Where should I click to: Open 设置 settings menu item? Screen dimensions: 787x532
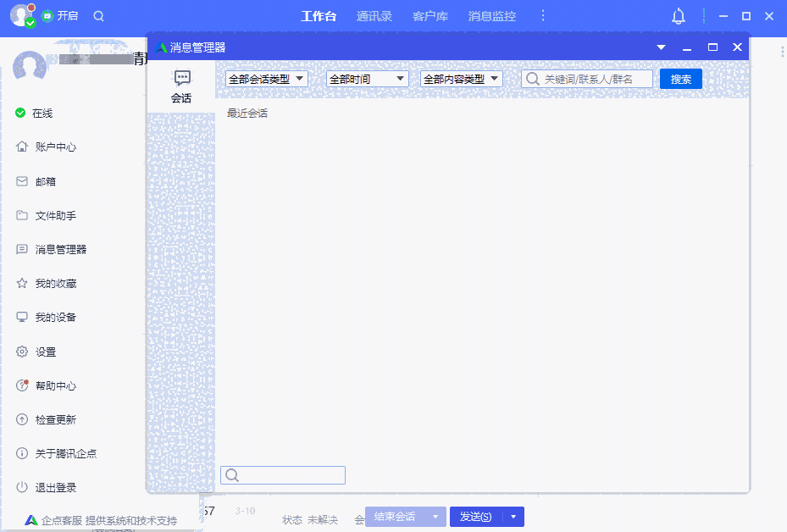point(45,352)
